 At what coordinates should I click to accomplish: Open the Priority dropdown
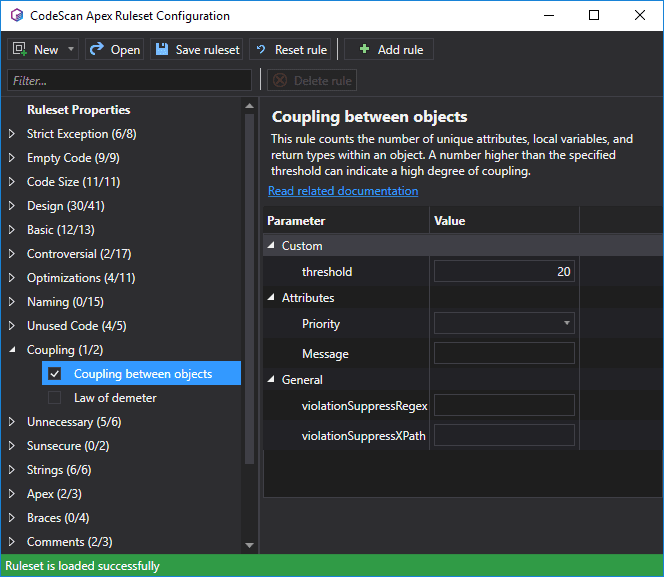[504, 323]
